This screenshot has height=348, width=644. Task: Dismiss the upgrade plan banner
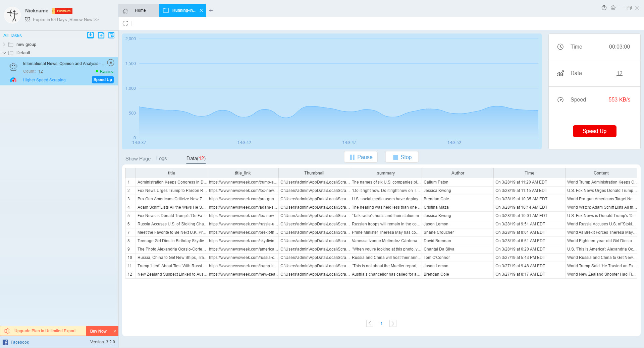coord(115,331)
